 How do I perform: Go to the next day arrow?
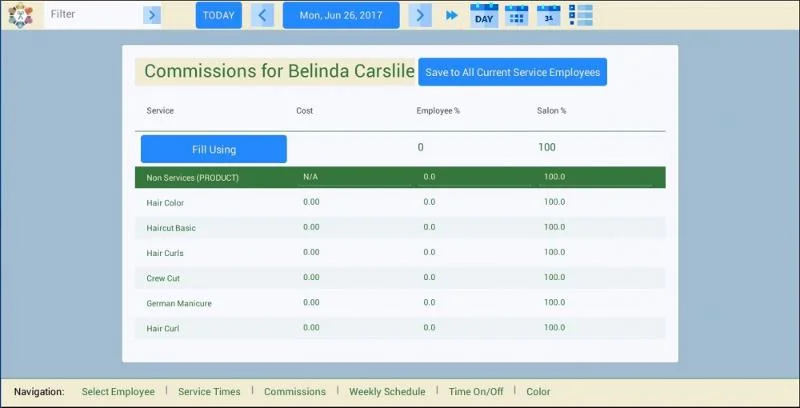pyautogui.click(x=421, y=15)
